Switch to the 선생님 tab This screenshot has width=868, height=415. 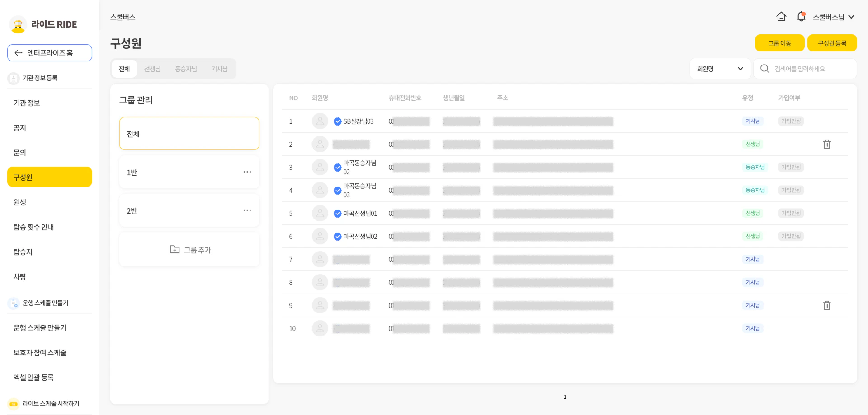point(152,69)
